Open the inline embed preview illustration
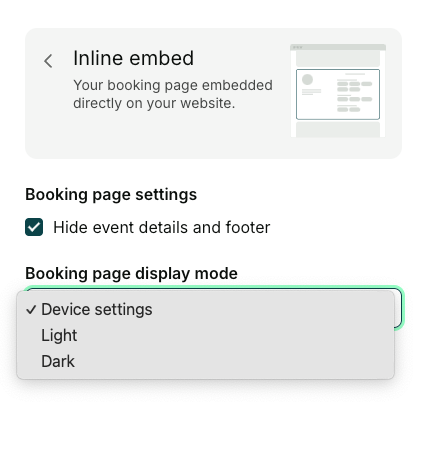The width and height of the screenshot is (434, 474). [338, 90]
